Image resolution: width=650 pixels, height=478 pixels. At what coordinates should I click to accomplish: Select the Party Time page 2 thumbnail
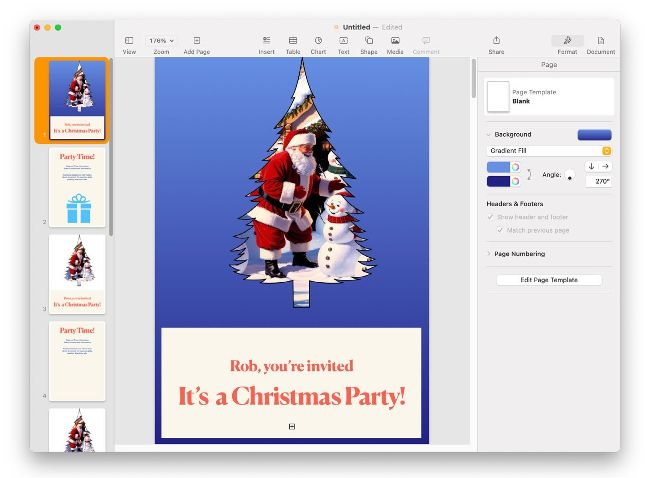click(x=77, y=187)
